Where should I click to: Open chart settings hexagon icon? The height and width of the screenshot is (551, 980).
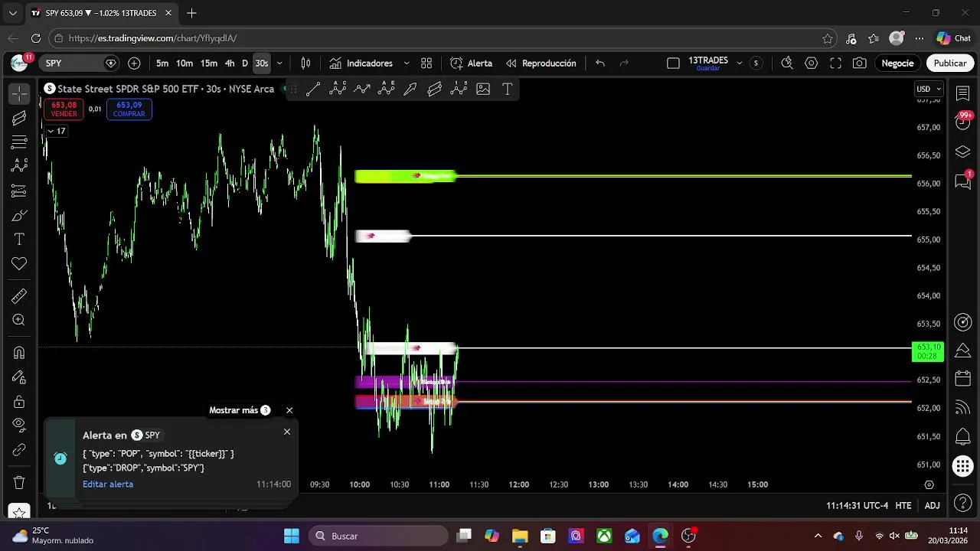click(812, 64)
